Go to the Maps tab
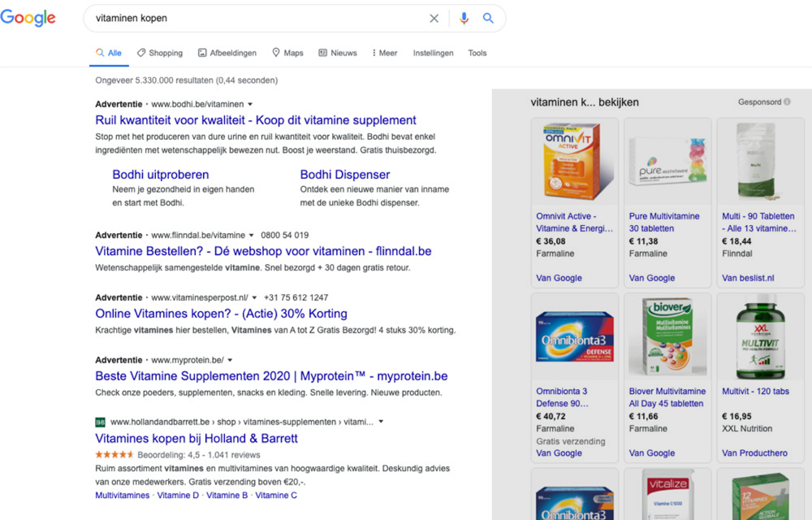Screen dimensions: 812x520 tap(288, 53)
